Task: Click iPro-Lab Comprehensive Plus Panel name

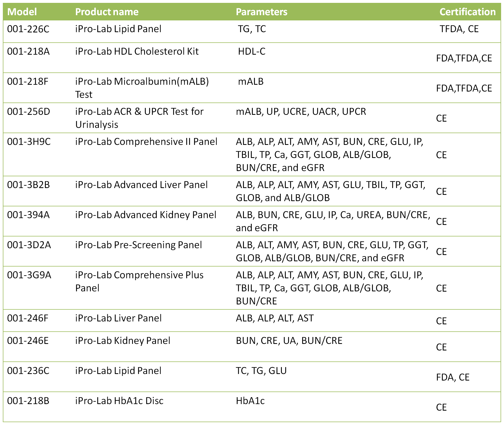Action: pos(139,281)
